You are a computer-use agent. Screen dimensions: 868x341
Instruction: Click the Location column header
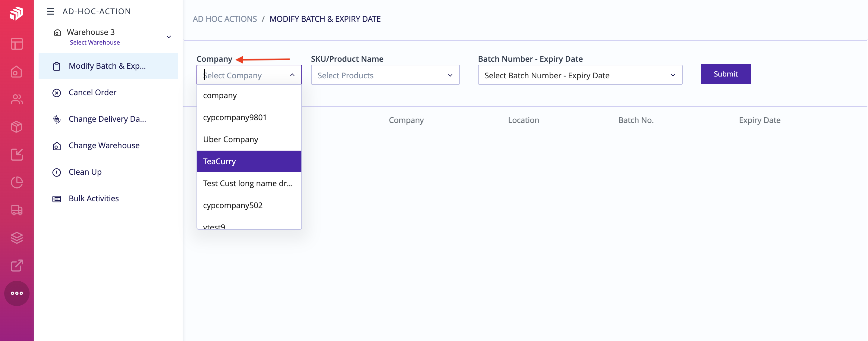point(523,120)
